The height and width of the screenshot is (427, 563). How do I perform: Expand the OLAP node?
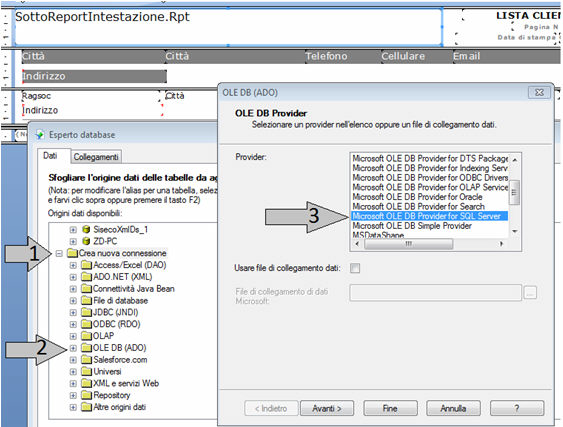click(73, 337)
